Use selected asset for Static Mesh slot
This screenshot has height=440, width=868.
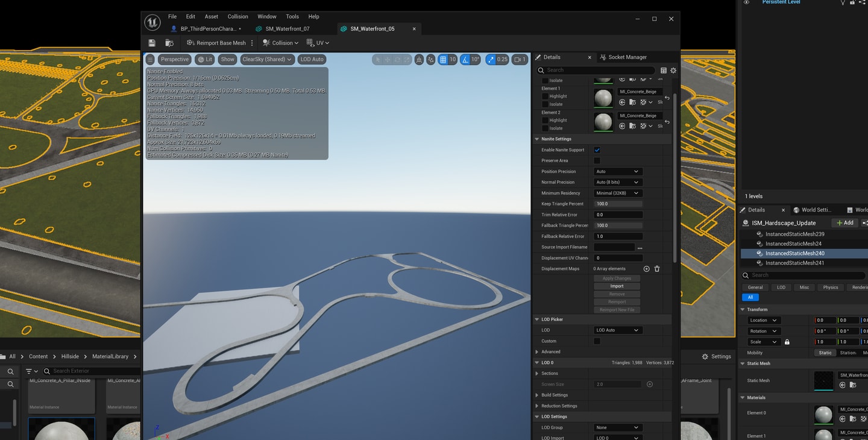(x=843, y=385)
